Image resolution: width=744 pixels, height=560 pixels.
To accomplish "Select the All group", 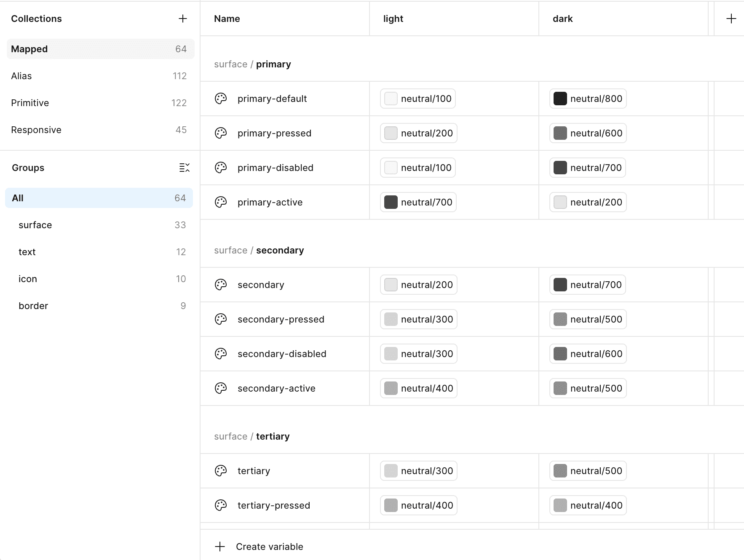I will click(99, 198).
